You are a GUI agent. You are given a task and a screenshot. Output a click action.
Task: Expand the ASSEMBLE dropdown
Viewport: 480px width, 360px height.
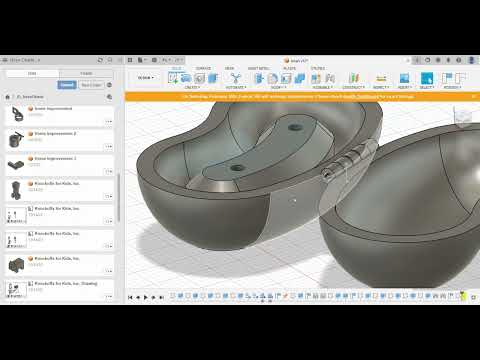click(322, 87)
